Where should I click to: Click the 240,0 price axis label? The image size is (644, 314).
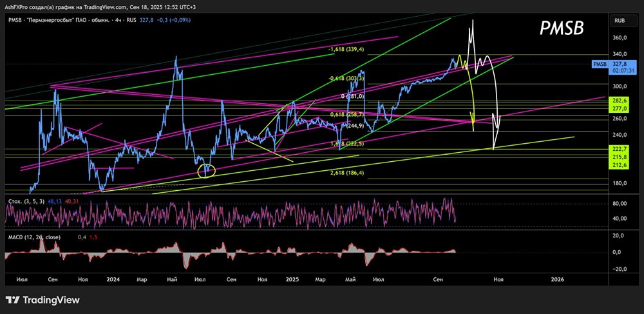tap(620, 134)
